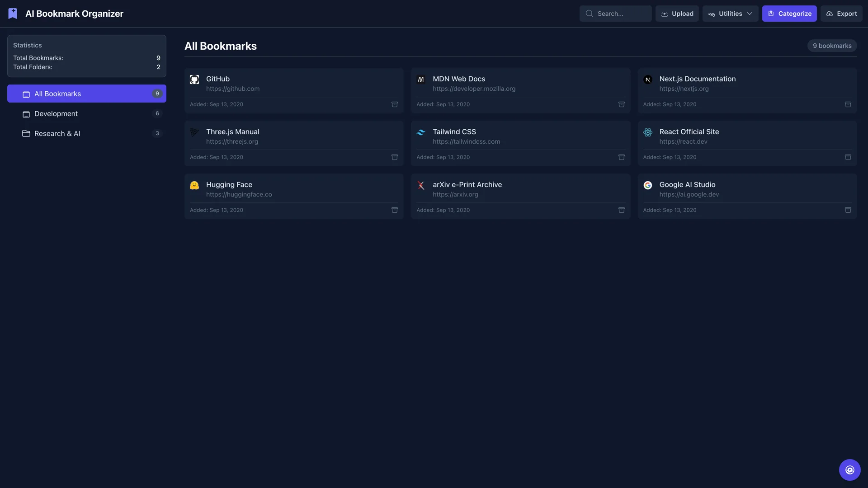Click the 9 bookmarks count badge

(832, 46)
